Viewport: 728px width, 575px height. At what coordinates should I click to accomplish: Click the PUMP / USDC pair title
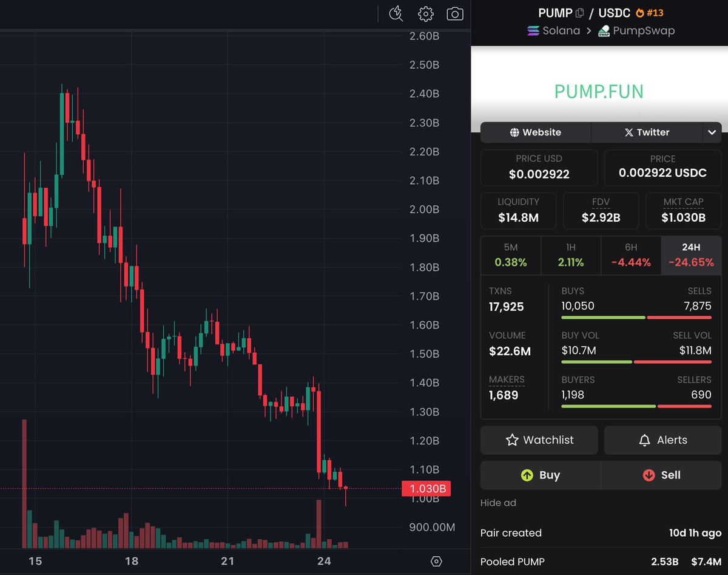coord(584,13)
